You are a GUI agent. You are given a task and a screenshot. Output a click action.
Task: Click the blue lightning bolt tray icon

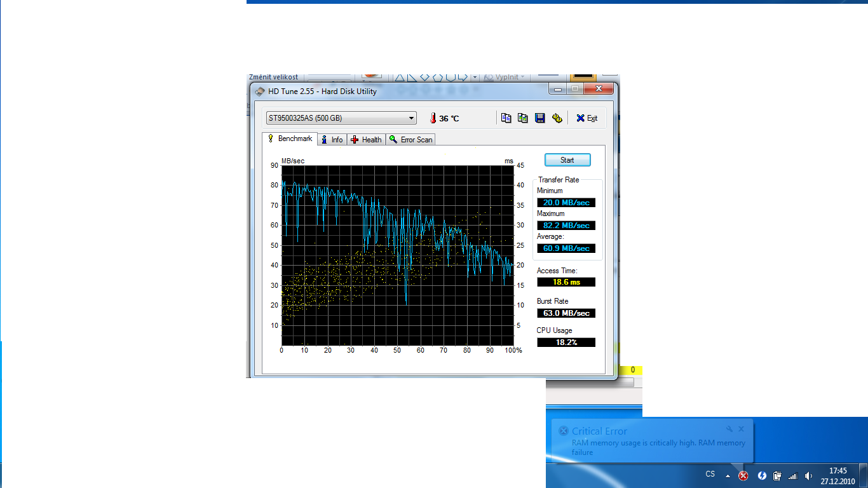(x=762, y=475)
